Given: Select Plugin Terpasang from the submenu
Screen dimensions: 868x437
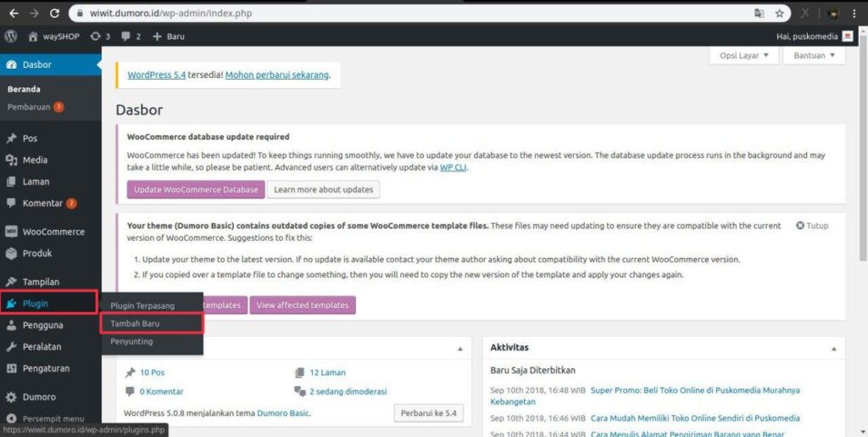Looking at the screenshot, I should coord(142,305).
